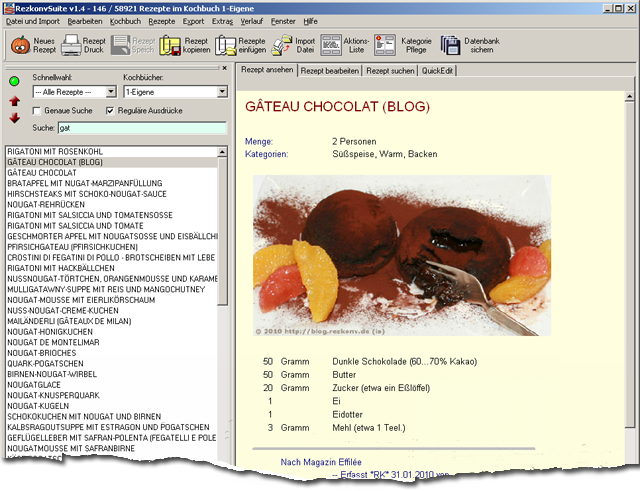Select RIGATONI MIT ROSENKOHL in list
Viewport: 640px width, 491px height.
[x=112, y=151]
